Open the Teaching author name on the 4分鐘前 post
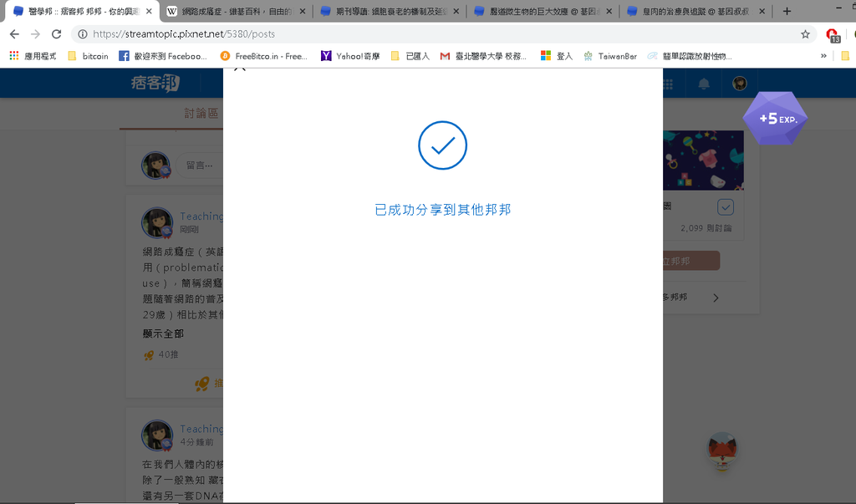The height and width of the screenshot is (504, 856). click(201, 429)
